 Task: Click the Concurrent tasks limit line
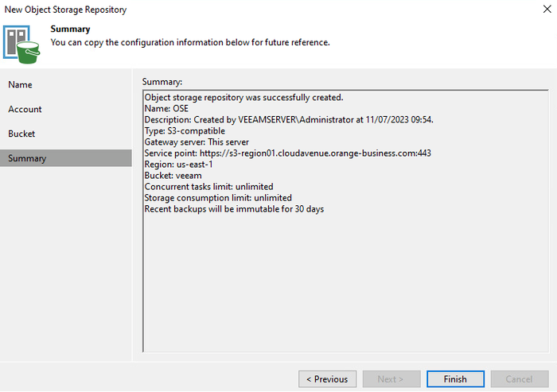coord(208,186)
